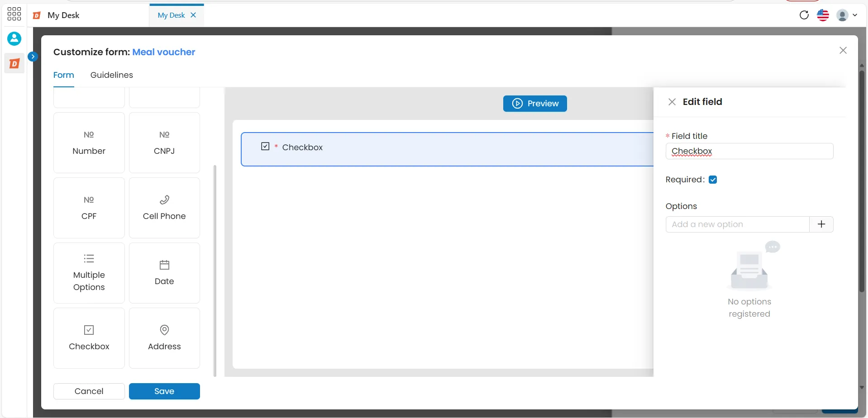Add a Cell Phone field type
868x418 pixels.
tap(164, 208)
